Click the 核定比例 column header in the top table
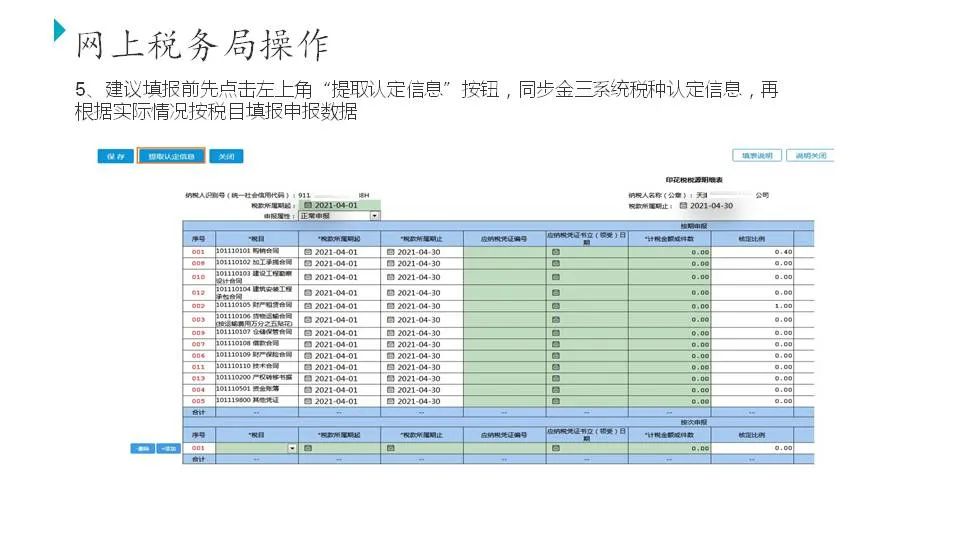The image size is (960, 540). (x=752, y=239)
